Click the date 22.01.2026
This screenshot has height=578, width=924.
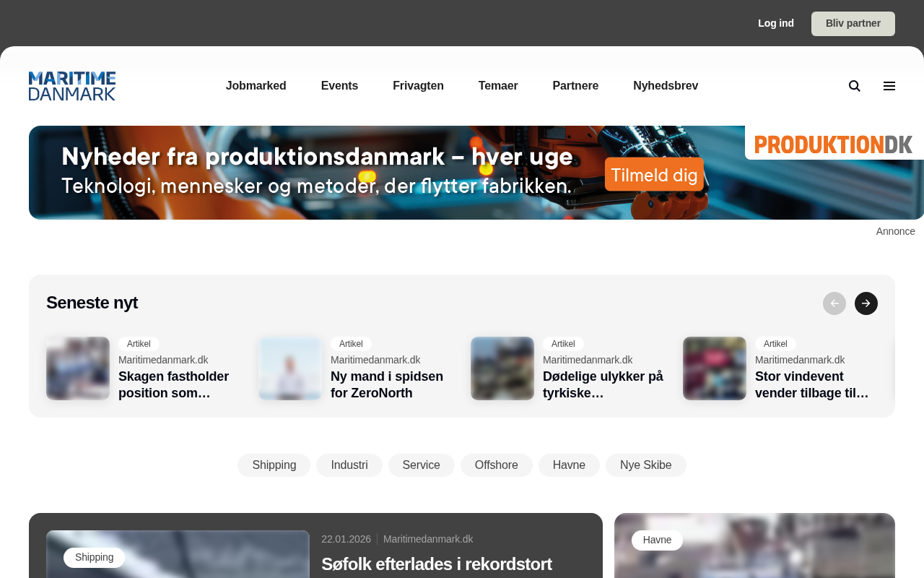click(346, 539)
